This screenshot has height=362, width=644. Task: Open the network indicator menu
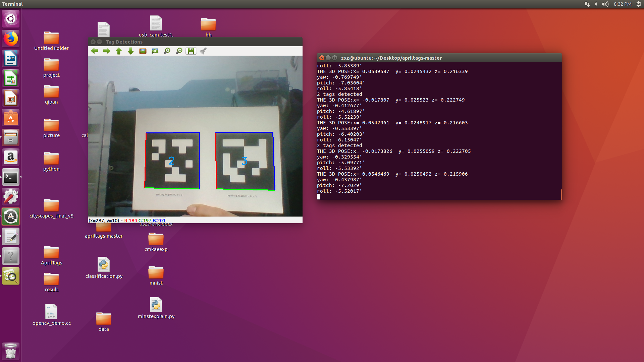tap(587, 4)
